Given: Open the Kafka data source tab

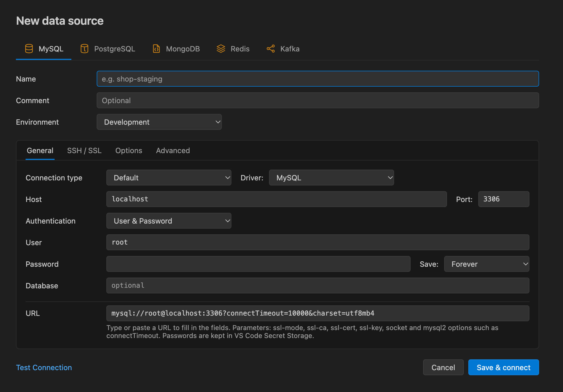Looking at the screenshot, I should pyautogui.click(x=283, y=49).
